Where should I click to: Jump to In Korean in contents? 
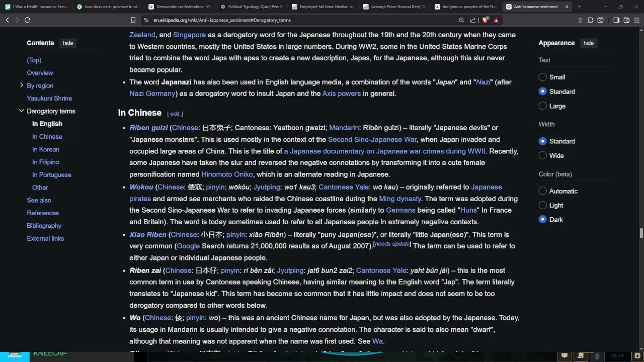point(46,149)
